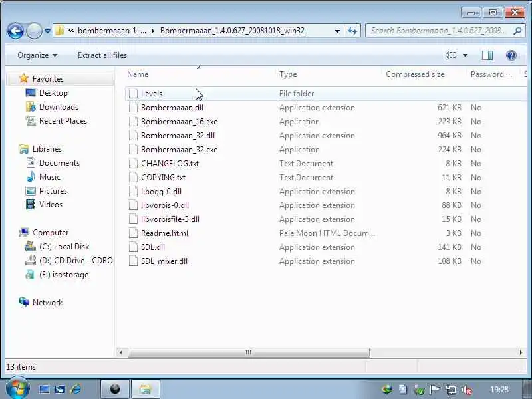Viewport: 532px width, 399px height.
Task: Open the Documents library
Action: tap(59, 163)
